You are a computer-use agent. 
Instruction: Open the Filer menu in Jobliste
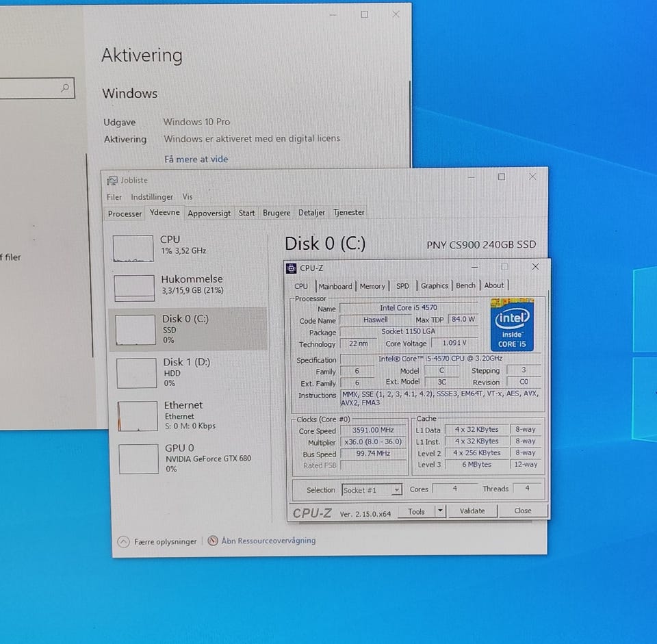point(114,197)
